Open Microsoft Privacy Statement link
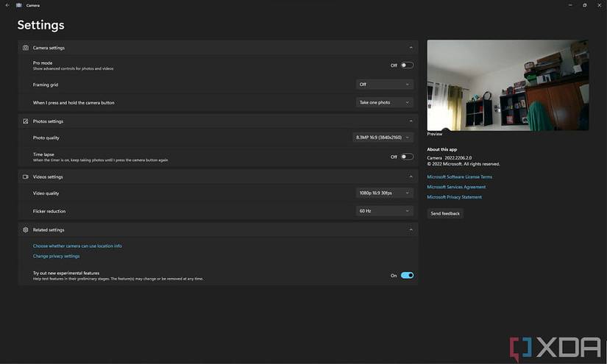Image resolution: width=607 pixels, height=364 pixels. [x=455, y=197]
